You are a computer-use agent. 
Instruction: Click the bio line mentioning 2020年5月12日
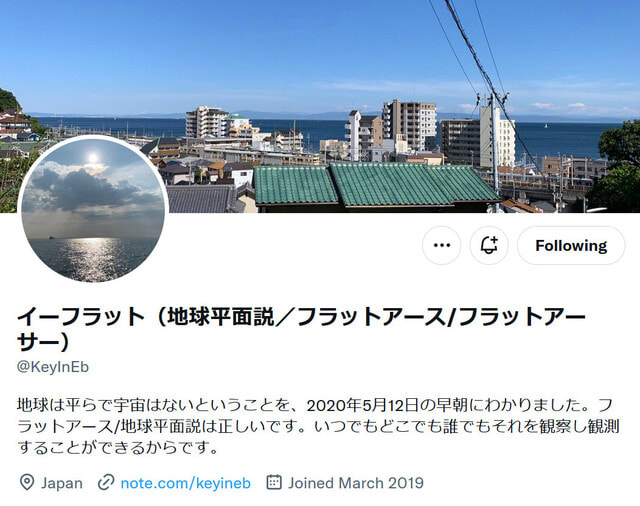coord(314,405)
